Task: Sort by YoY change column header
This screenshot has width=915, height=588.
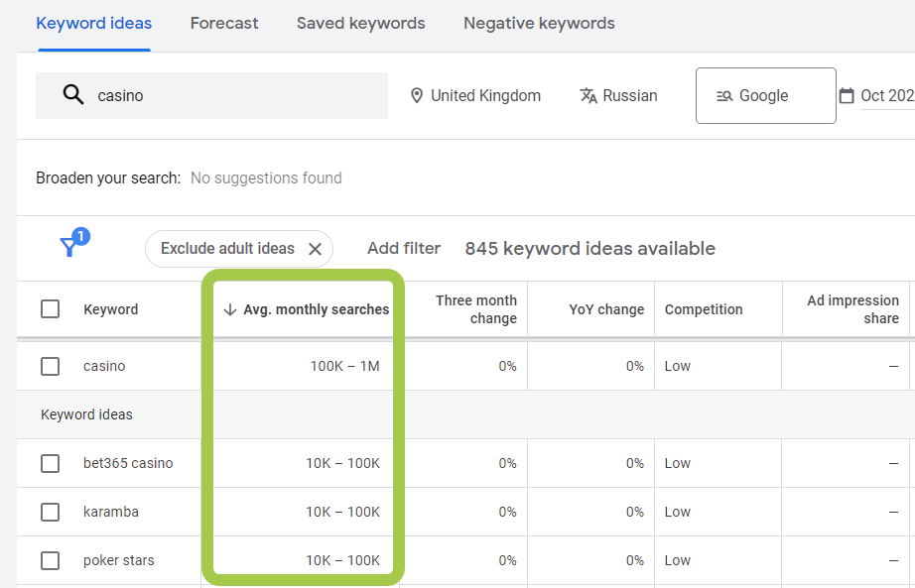Action: (606, 309)
